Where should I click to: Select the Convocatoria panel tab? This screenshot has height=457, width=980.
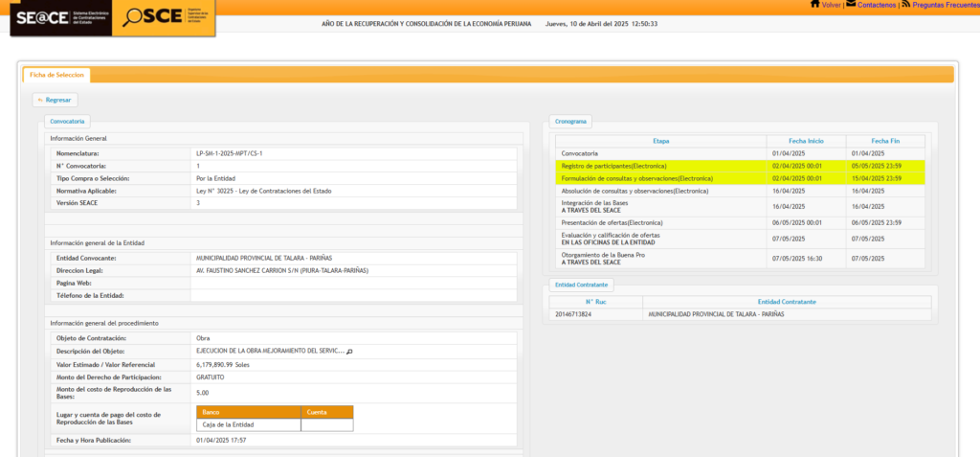tap(68, 122)
